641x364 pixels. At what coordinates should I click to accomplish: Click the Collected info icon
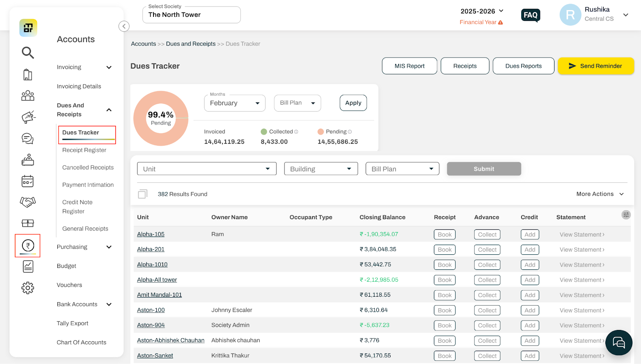click(296, 132)
